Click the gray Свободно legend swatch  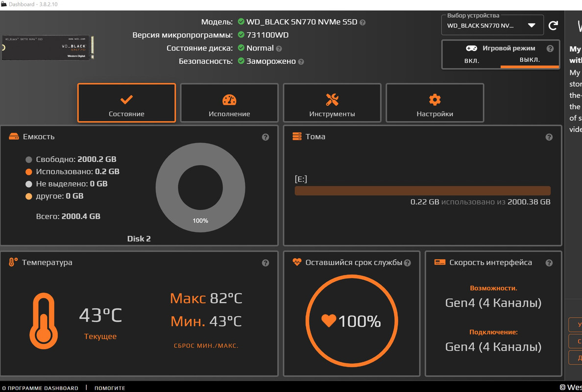28,160
